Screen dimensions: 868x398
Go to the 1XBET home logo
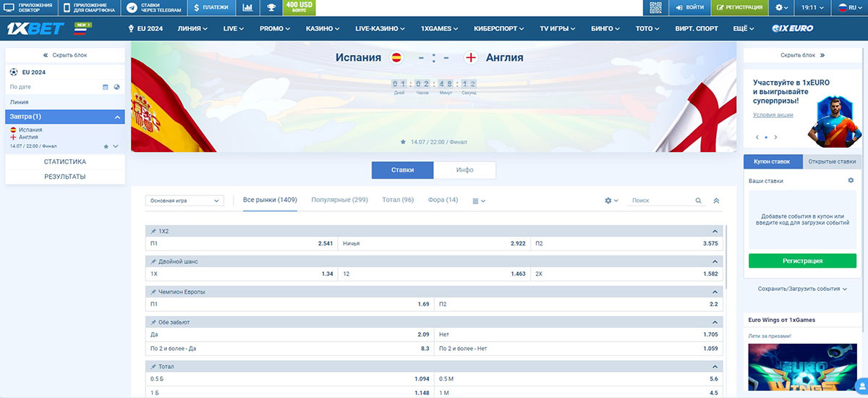pos(35,29)
